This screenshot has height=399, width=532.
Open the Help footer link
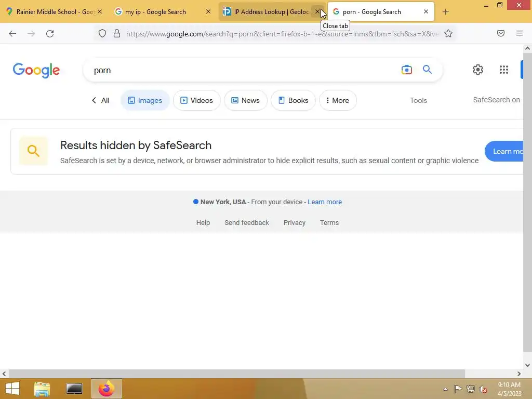203,222
